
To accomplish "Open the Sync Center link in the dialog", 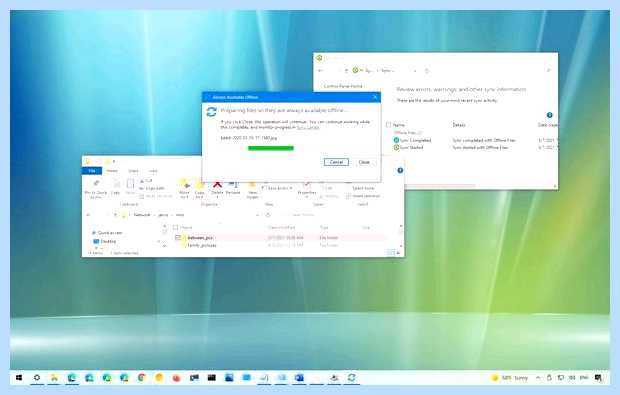I will point(308,127).
